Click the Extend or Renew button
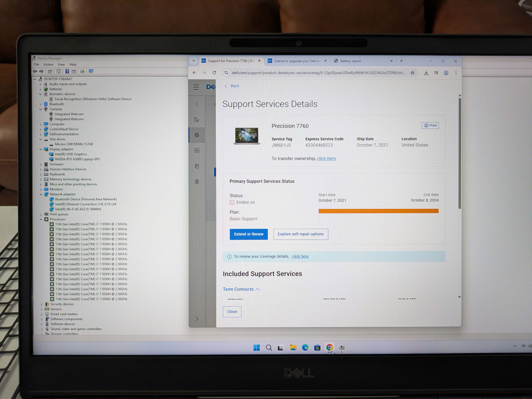This screenshot has height=399, width=532. pyautogui.click(x=249, y=234)
